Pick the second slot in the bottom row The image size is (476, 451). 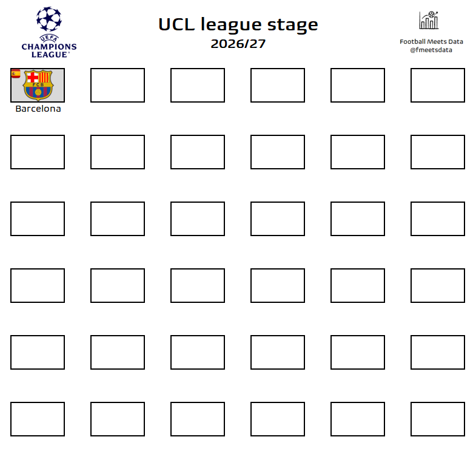click(x=118, y=419)
